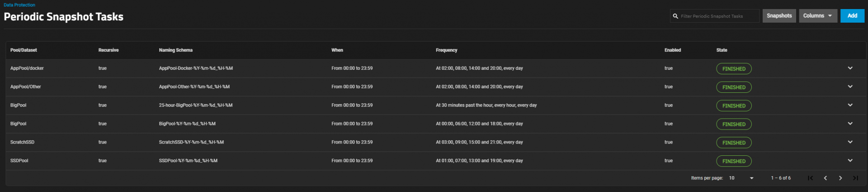
Task: Jump to last page of results
Action: tap(855, 178)
